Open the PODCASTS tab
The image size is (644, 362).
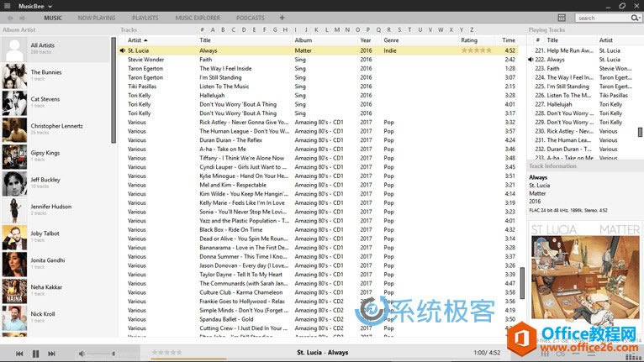tap(251, 18)
